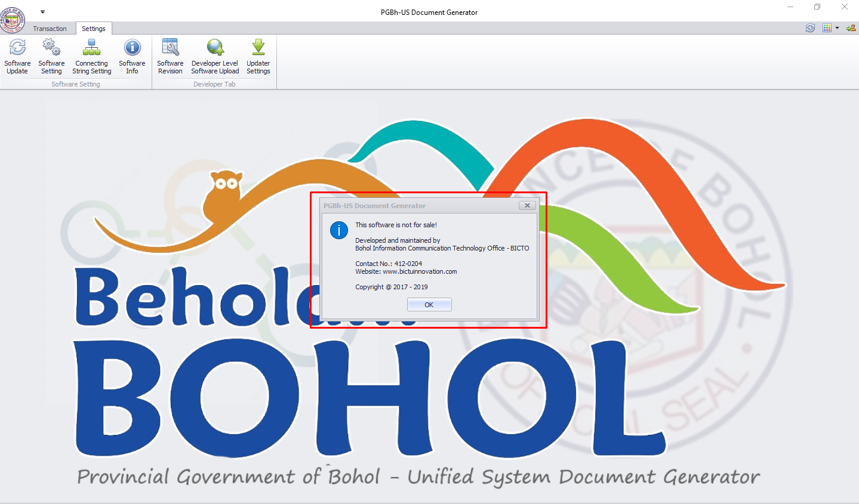
Task: Click the colored grid skin icon
Action: 827,28
